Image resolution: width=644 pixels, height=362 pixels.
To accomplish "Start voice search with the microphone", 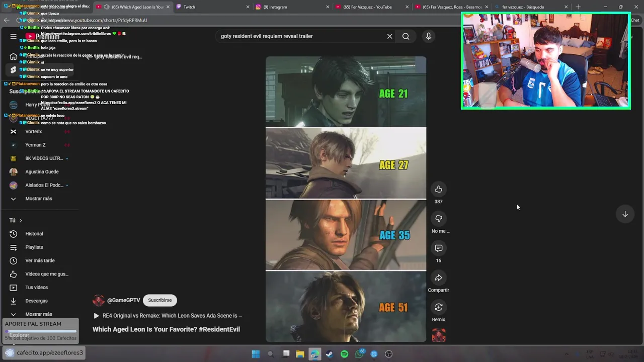I will 429,36.
